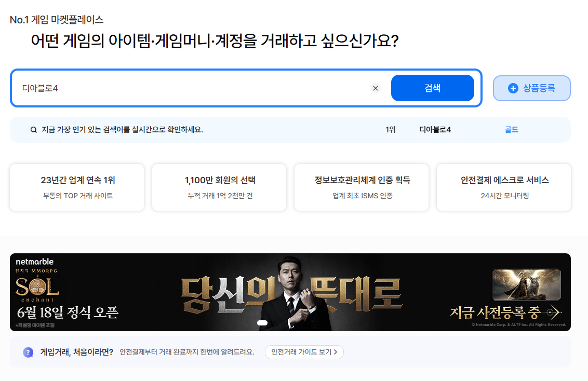Open the netmarble SOL enchant banner
The image size is (588, 381).
[x=290, y=292]
